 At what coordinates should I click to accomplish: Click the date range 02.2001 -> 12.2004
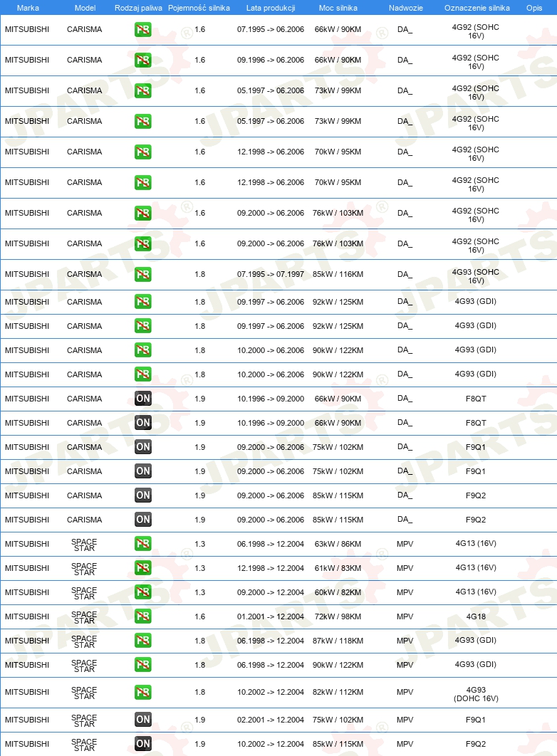271,720
